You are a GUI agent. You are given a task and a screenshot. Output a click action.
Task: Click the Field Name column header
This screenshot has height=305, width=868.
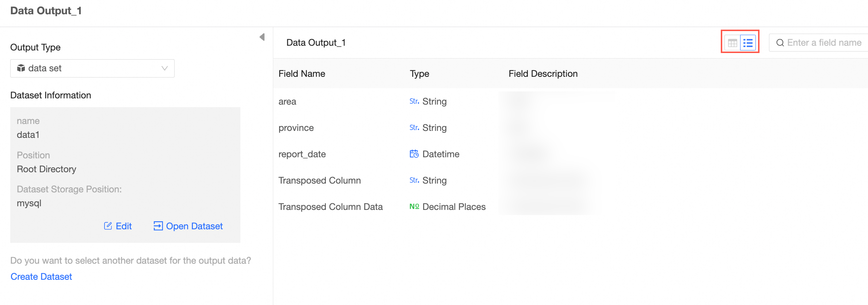coord(302,74)
